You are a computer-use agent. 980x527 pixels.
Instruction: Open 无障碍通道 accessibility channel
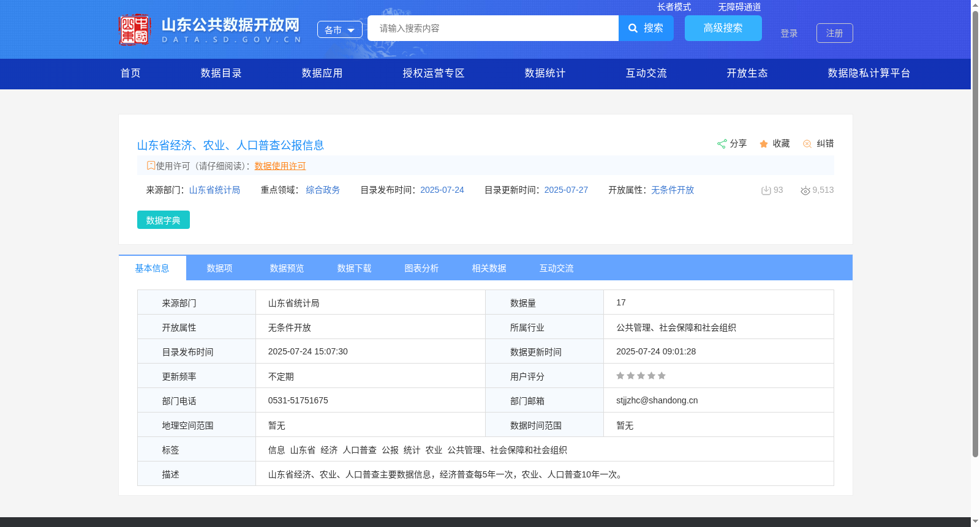click(x=739, y=7)
